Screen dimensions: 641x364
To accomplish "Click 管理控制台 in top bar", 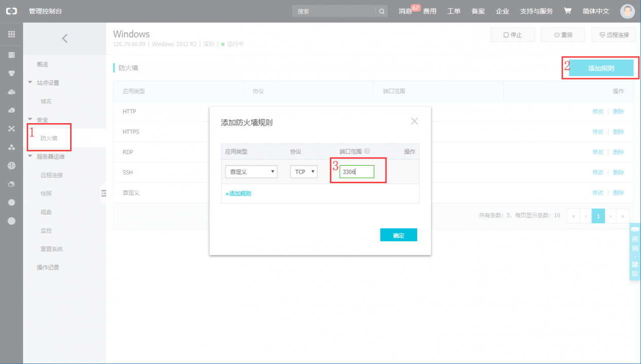I will coord(46,11).
